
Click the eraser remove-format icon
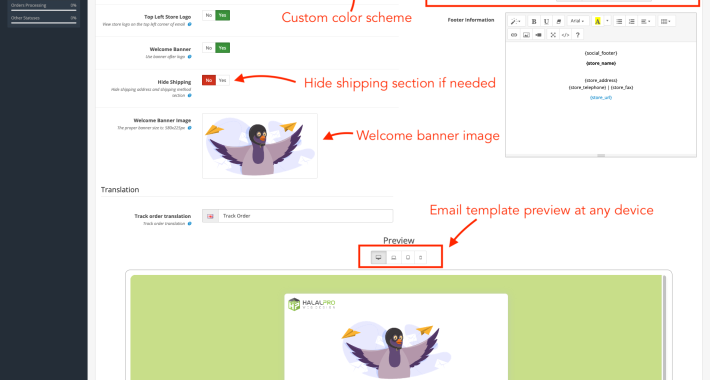pos(558,21)
